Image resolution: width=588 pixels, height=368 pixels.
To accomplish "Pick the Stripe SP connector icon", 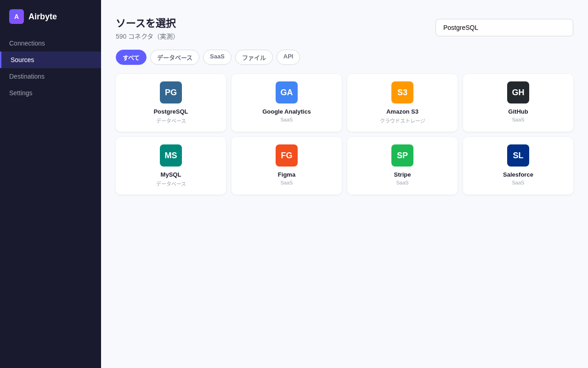I will 402,155.
